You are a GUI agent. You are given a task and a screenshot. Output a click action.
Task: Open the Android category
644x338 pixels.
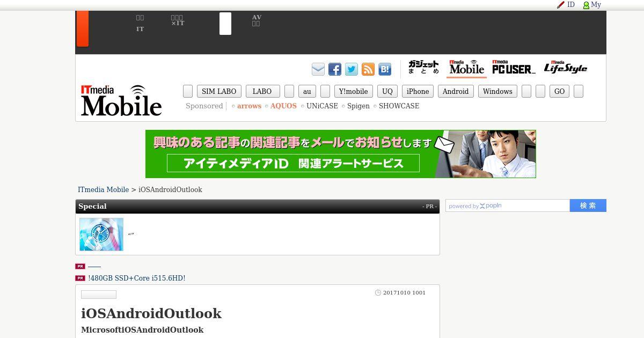[456, 91]
